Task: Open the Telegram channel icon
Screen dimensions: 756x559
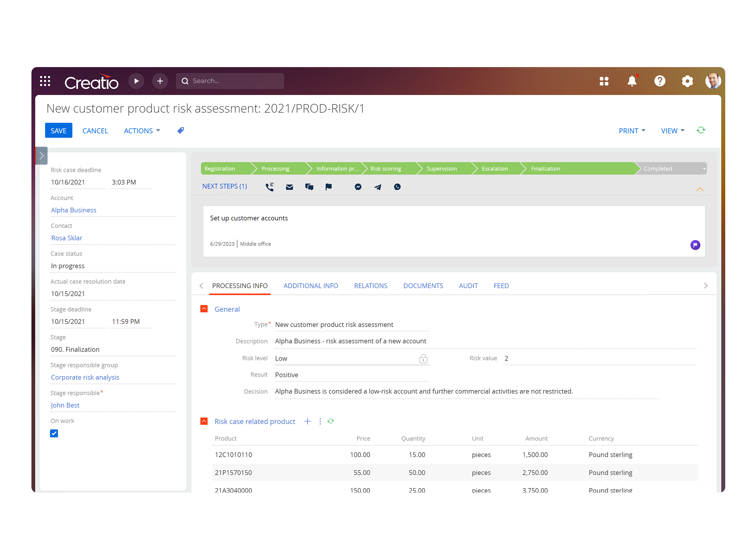Action: pyautogui.click(x=377, y=187)
